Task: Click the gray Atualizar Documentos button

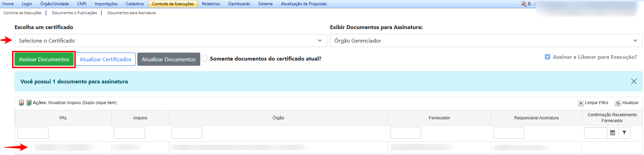Action: 168,59
